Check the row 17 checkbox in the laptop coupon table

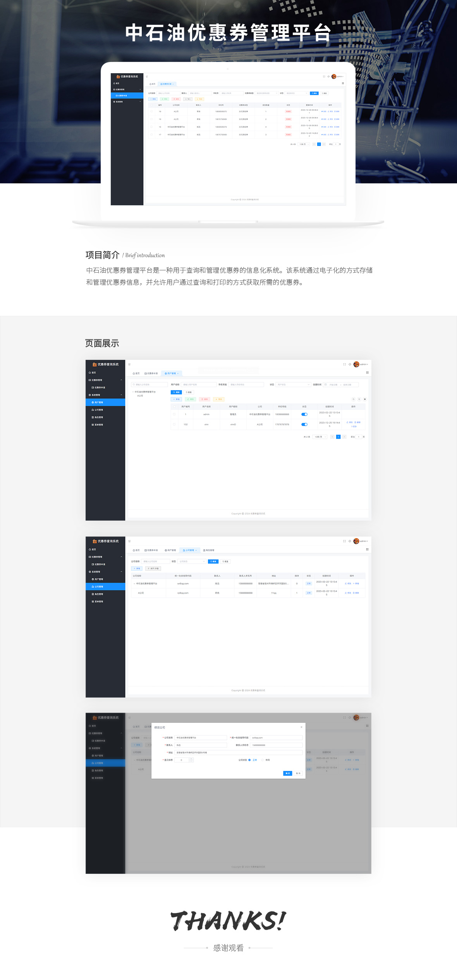151,134
